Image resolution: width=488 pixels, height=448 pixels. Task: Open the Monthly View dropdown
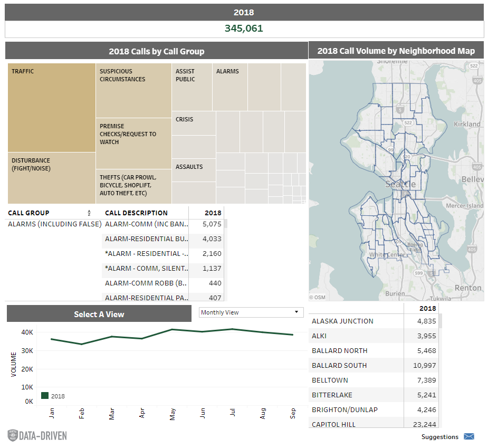(251, 312)
